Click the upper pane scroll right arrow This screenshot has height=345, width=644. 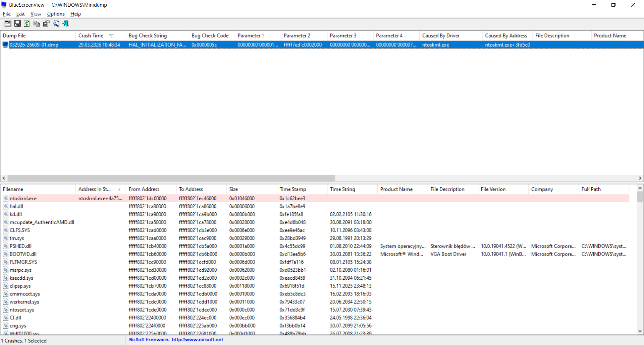[x=640, y=178]
